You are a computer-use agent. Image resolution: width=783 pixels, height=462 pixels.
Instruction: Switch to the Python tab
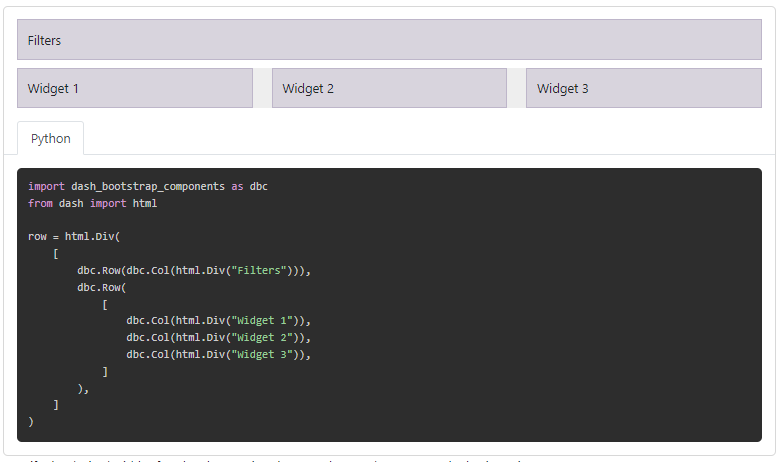coord(50,139)
